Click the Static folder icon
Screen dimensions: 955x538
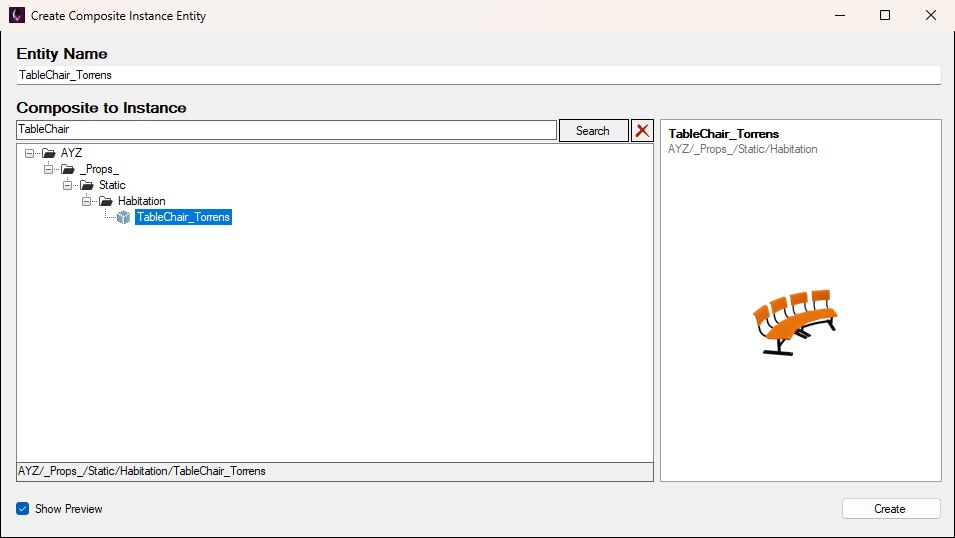pos(86,185)
